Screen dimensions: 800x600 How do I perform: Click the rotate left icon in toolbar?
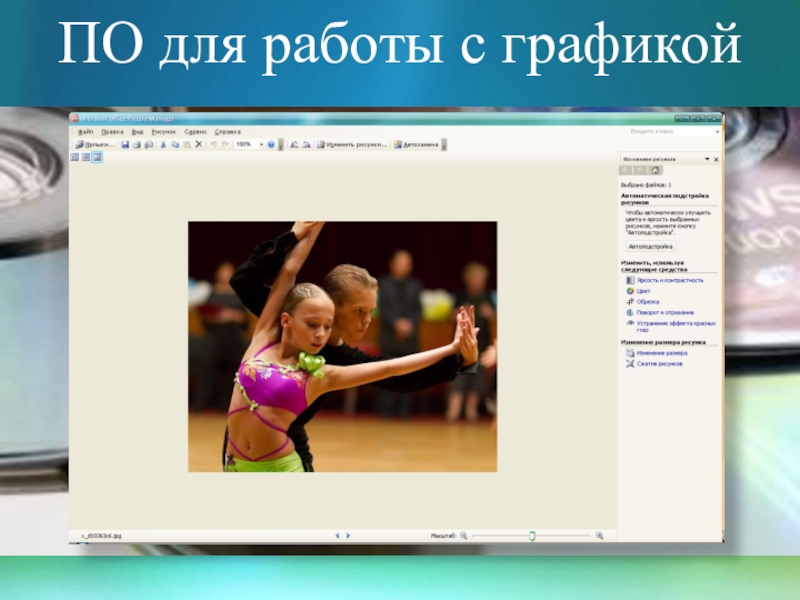294,144
